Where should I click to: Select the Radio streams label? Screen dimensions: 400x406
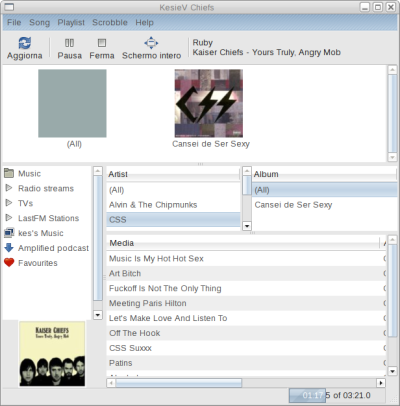point(46,188)
